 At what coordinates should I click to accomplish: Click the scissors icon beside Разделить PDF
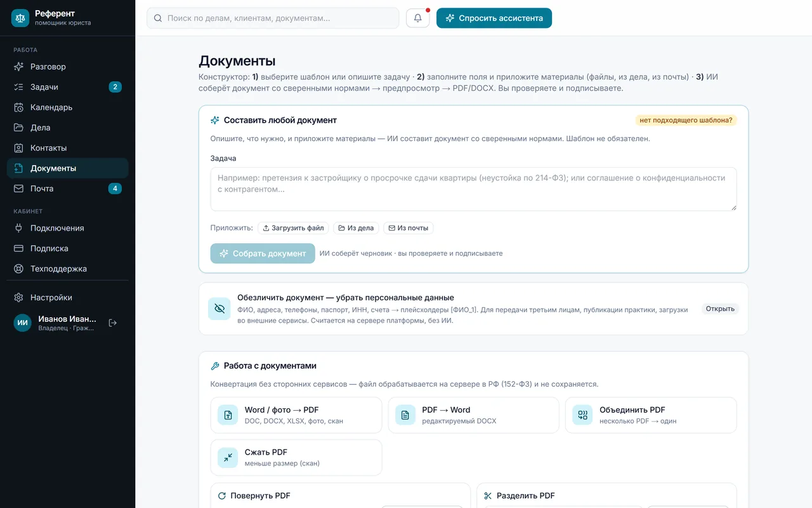488,496
